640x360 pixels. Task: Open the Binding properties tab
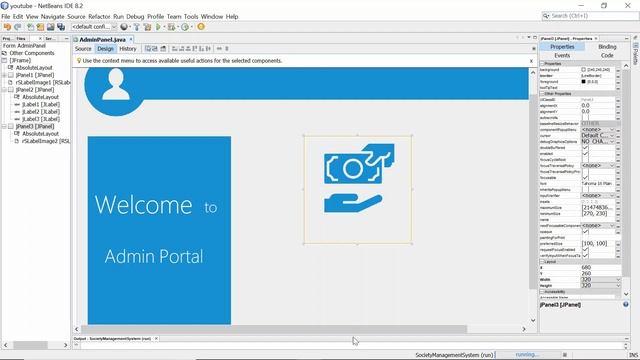[x=607, y=47]
